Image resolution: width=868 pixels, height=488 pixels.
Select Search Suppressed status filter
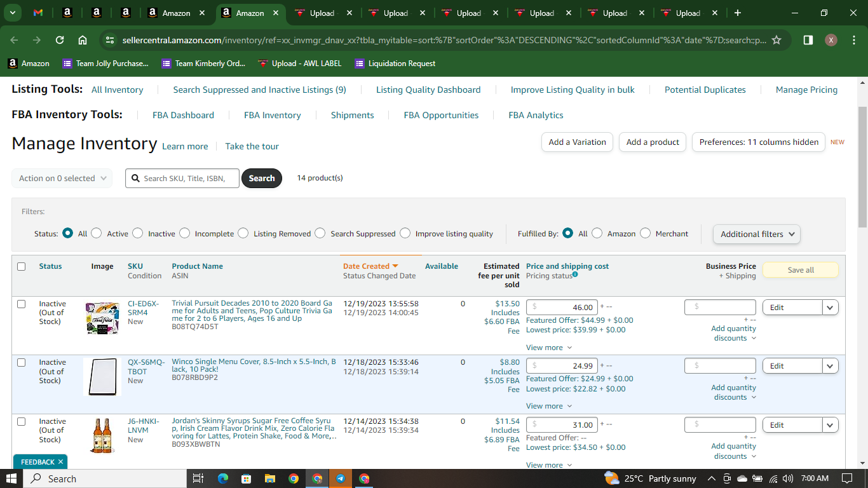[320, 233]
